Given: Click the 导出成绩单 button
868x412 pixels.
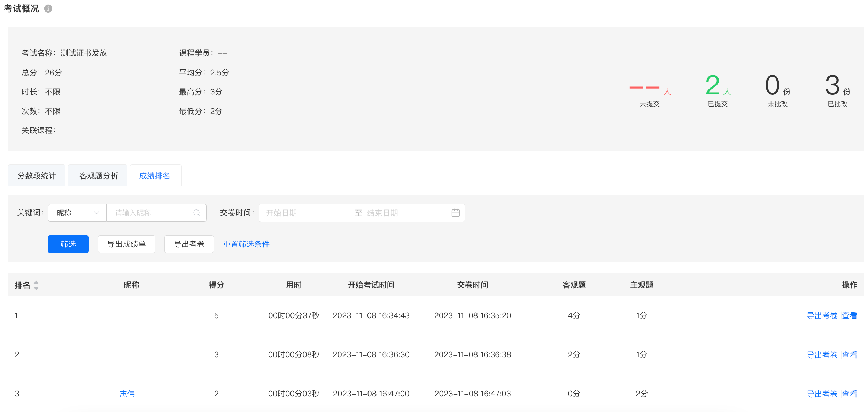Looking at the screenshot, I should pyautogui.click(x=126, y=244).
